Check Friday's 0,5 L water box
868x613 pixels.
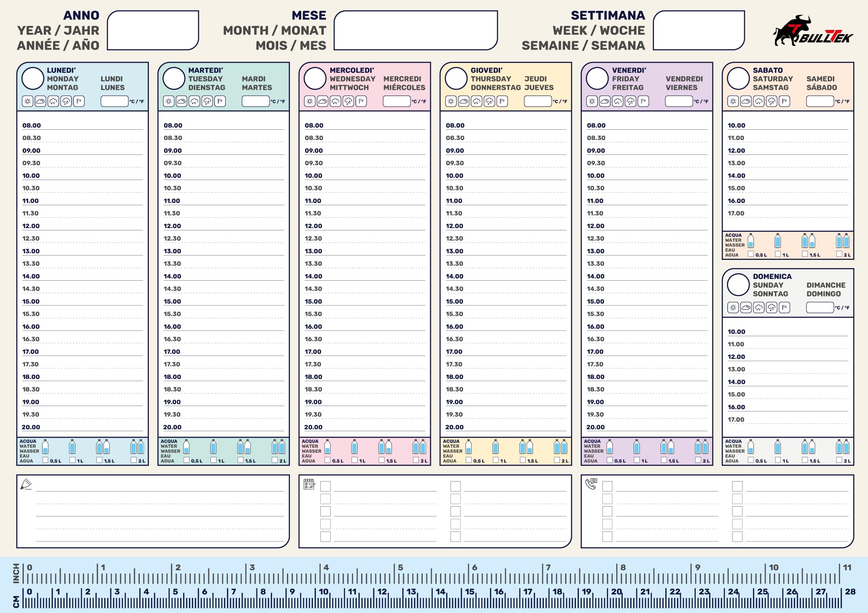point(610,460)
